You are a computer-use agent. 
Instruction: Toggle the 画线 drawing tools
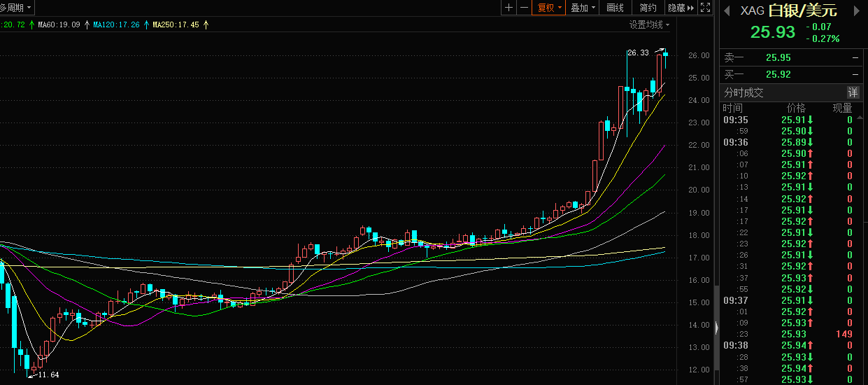(x=615, y=8)
